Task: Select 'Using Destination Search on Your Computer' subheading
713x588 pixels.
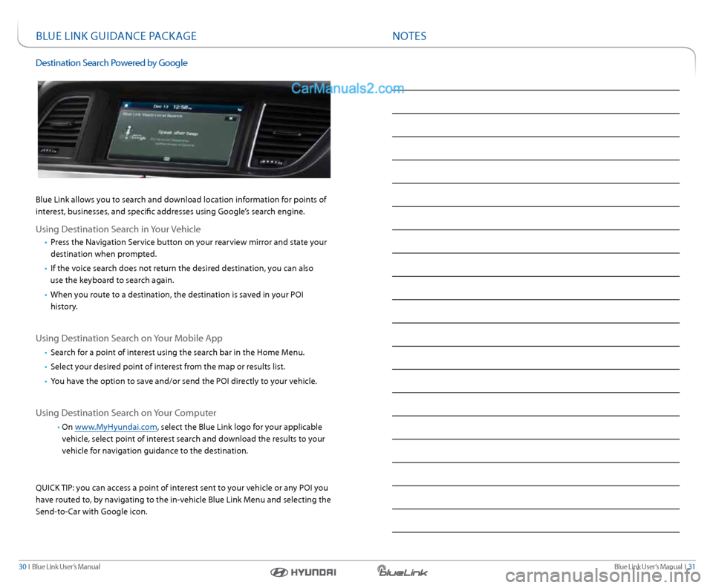Action: [x=126, y=413]
